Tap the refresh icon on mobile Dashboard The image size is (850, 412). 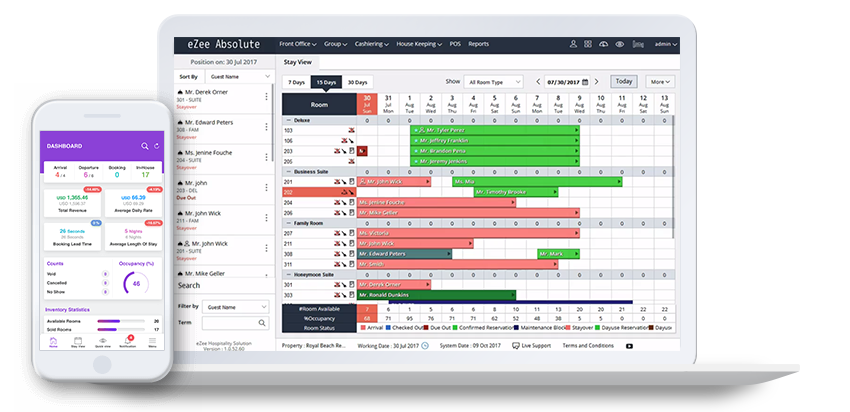(158, 146)
